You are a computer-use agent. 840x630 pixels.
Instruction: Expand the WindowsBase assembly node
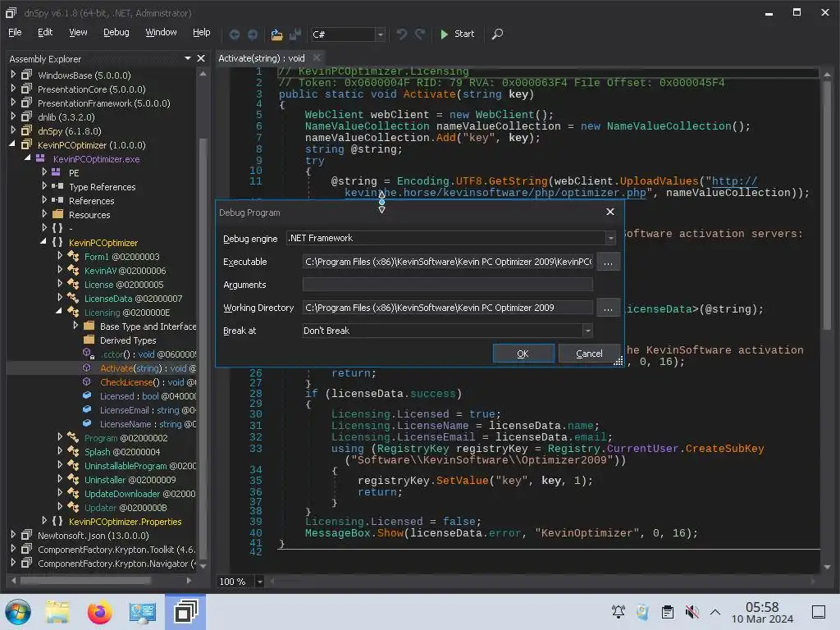click(13, 75)
